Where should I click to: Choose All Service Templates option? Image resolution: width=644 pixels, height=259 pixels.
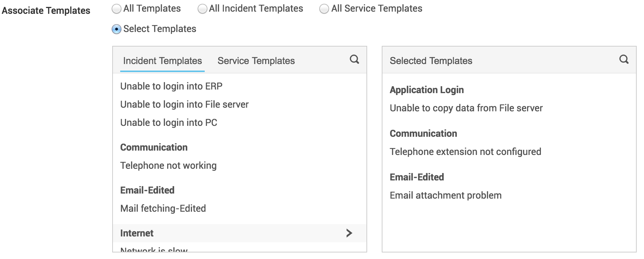point(324,9)
